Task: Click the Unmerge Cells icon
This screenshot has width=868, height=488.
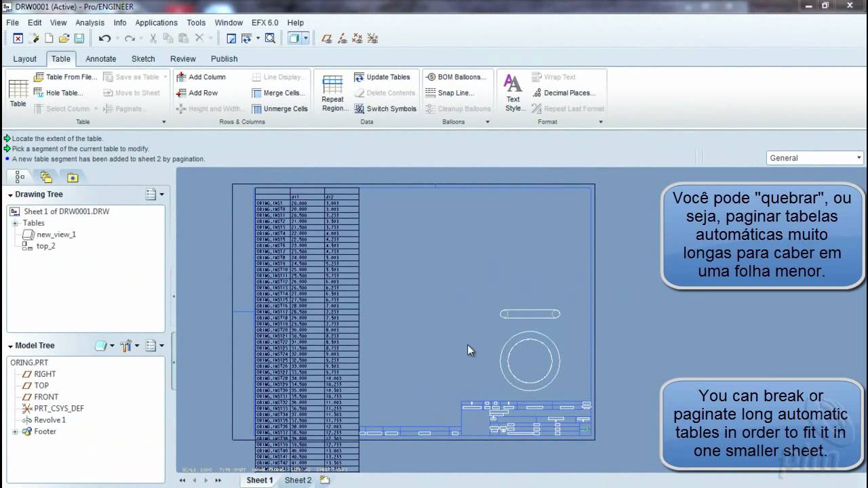Action: [x=257, y=108]
